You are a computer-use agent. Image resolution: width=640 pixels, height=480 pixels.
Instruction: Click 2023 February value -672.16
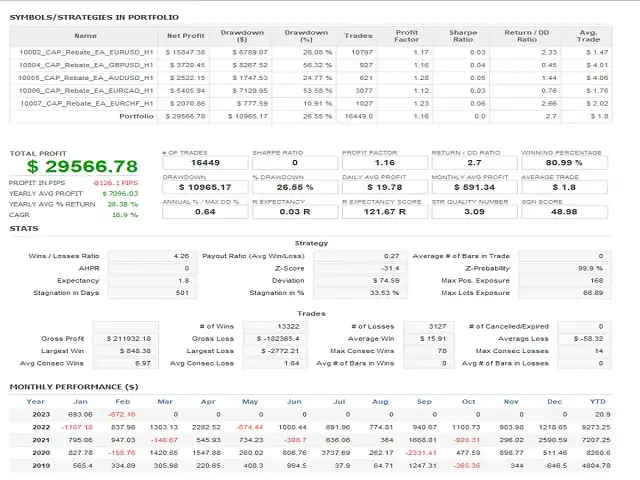pos(121,414)
